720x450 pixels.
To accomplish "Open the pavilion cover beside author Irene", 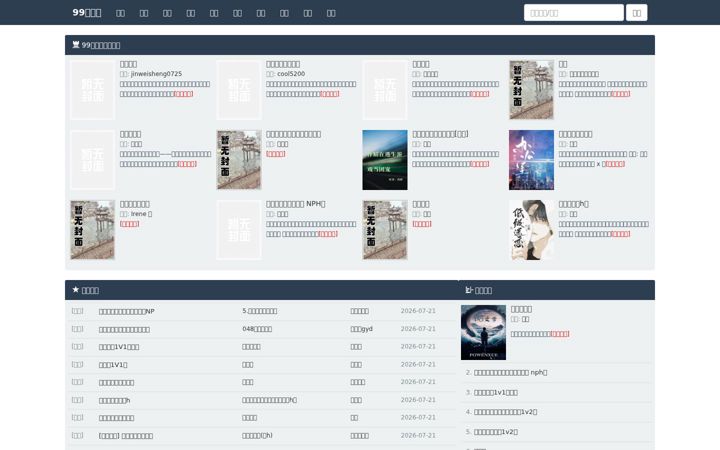I will pyautogui.click(x=92, y=230).
